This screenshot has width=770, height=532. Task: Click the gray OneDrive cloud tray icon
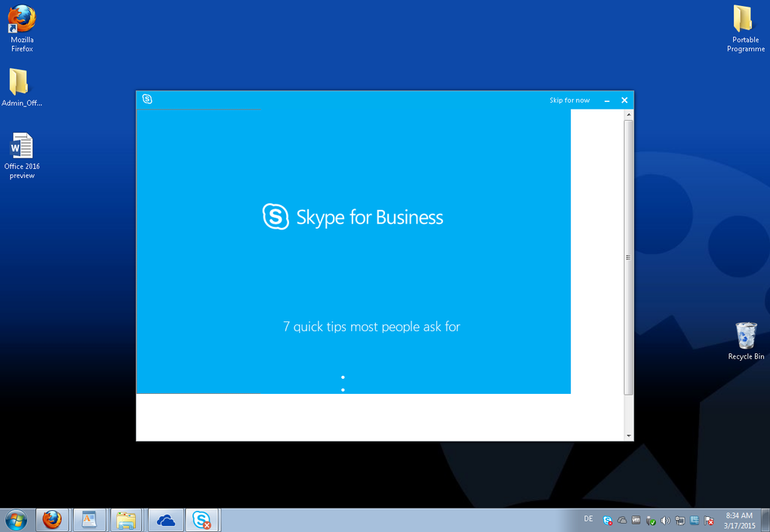[x=622, y=520]
